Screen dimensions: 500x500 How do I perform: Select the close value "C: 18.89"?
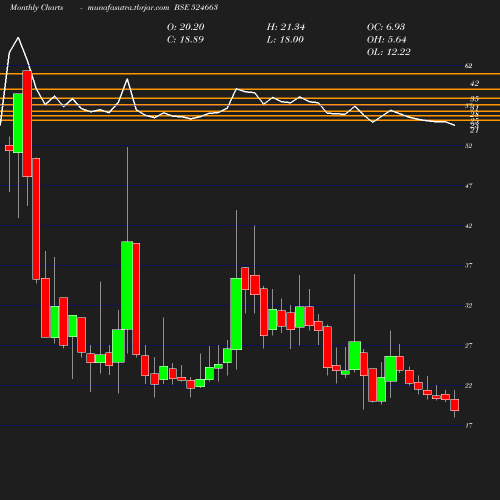point(185,40)
